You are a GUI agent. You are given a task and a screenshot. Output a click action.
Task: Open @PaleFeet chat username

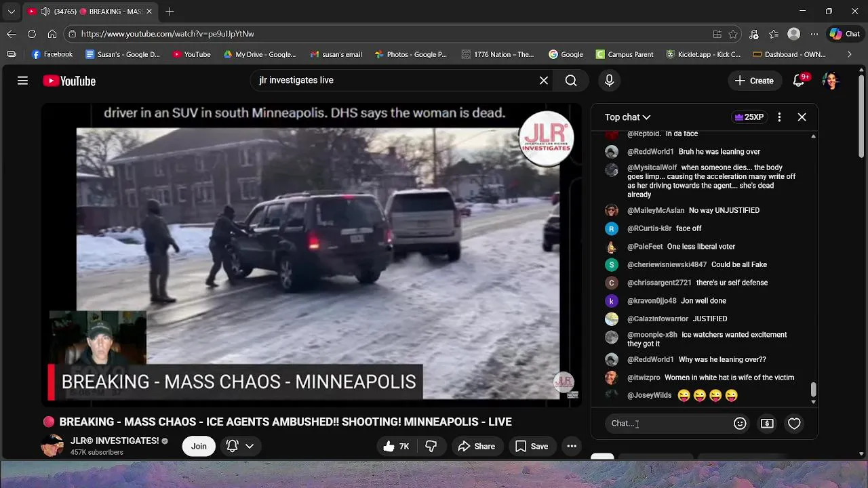click(645, 247)
